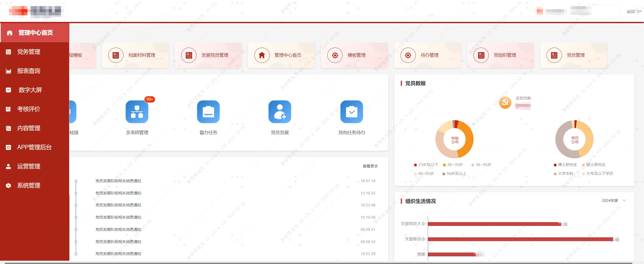Image resolution: width=644 pixels, height=264 pixels.
Task: Click the 返回门户 link
Action: pyautogui.click(x=634, y=12)
